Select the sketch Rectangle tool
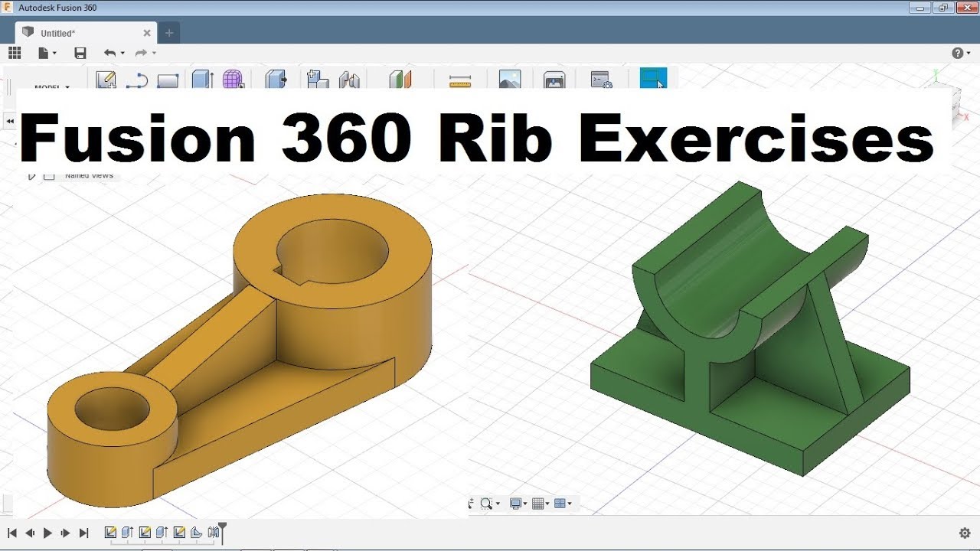Screen dimensions: 980x551 click(168, 80)
